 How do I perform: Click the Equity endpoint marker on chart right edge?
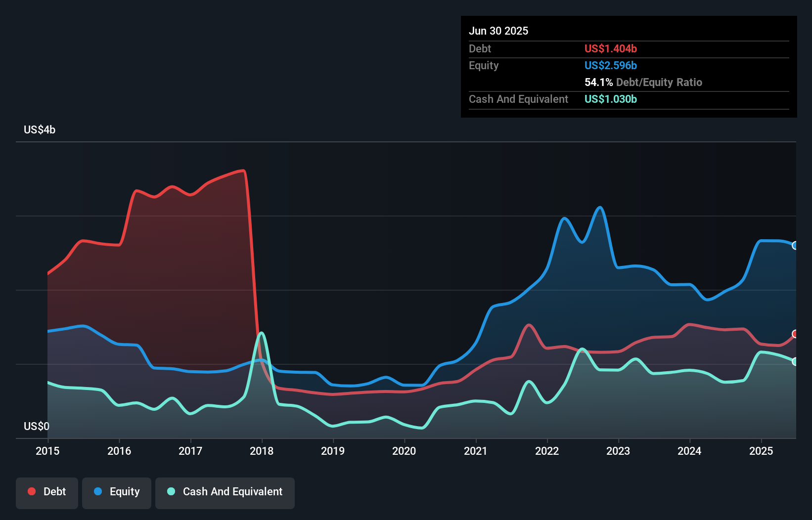point(794,245)
